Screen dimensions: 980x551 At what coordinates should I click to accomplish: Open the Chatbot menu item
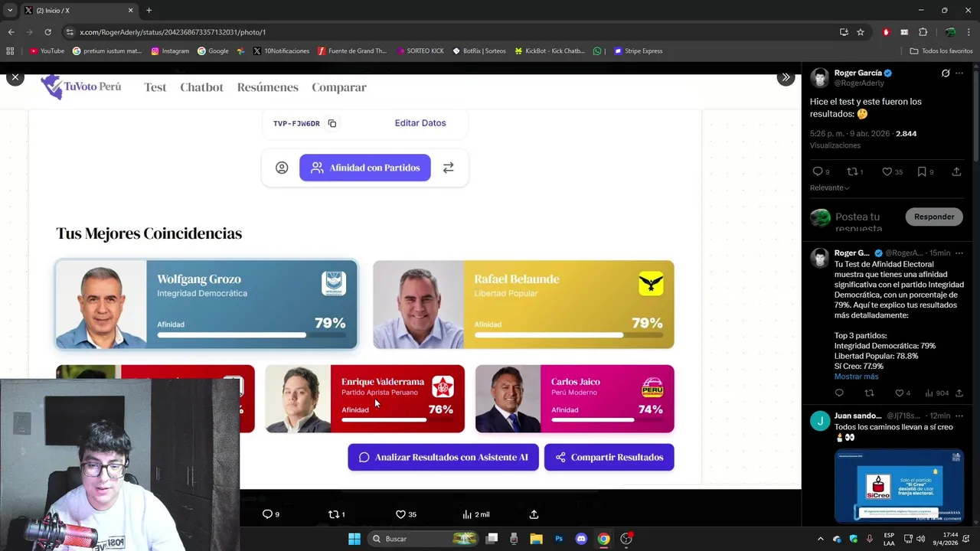(201, 87)
